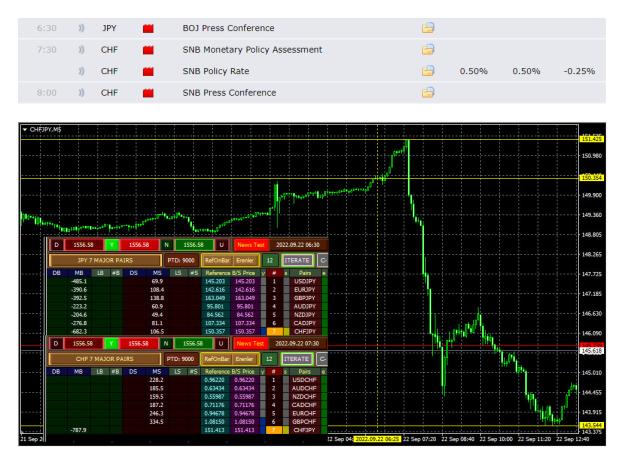Viewport: 625px width, 465px height.
Task: Toggle Erenler in the JPY panel
Action: tap(245, 260)
